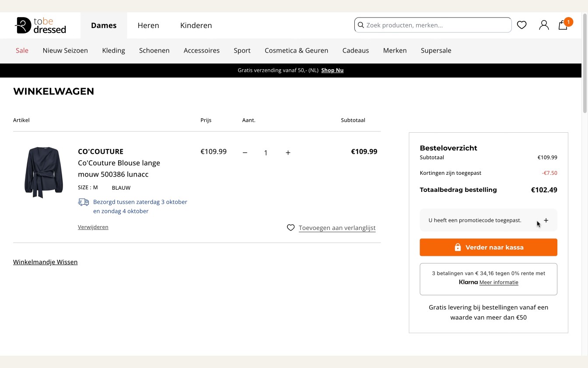
Task: Open the Sale menu
Action: 22,50
